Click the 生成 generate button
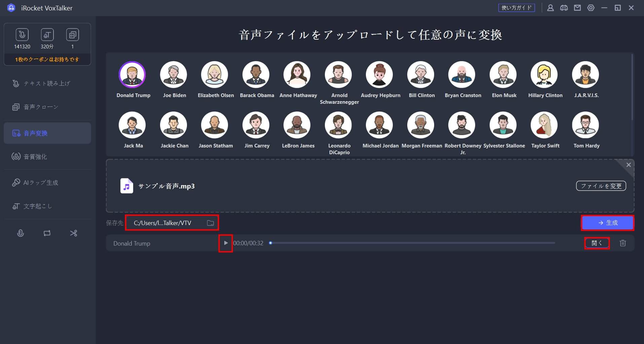 [x=607, y=223]
